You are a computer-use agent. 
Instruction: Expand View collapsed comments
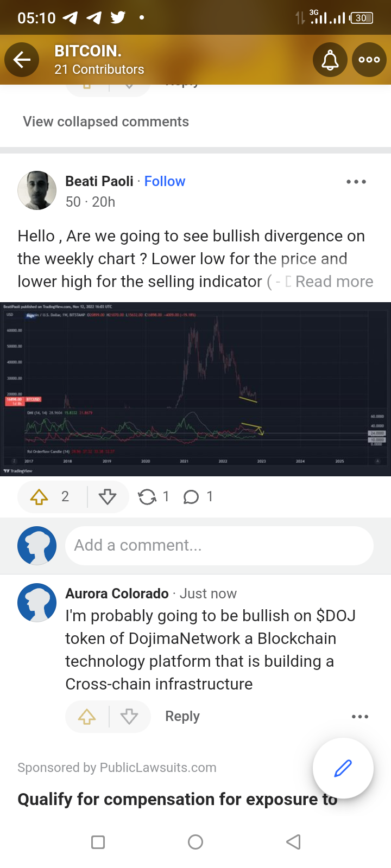[106, 122]
